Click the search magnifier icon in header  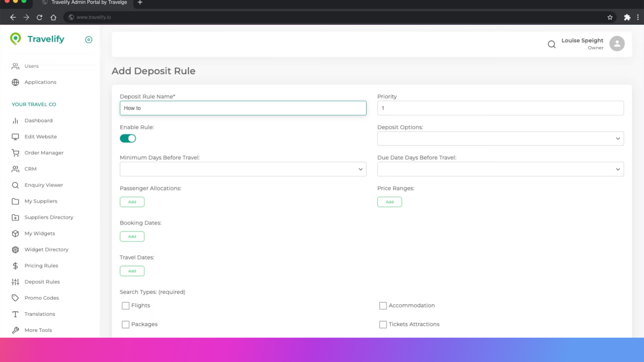point(551,44)
